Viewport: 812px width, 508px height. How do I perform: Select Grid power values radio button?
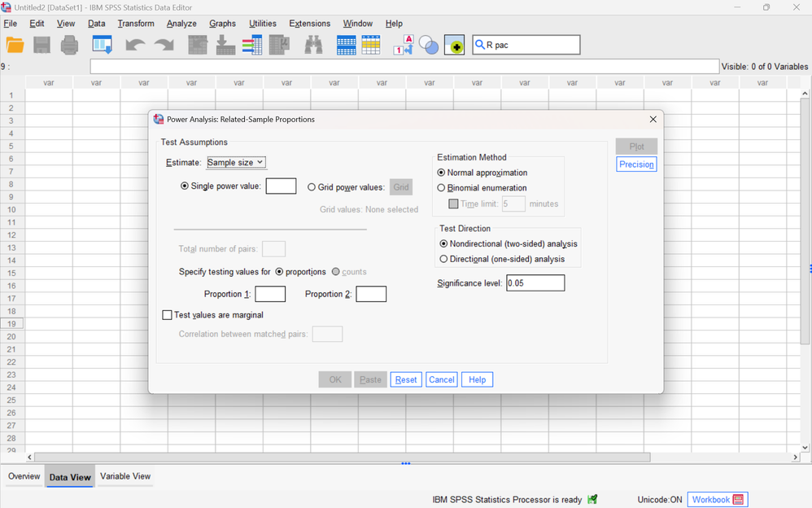[x=312, y=187]
